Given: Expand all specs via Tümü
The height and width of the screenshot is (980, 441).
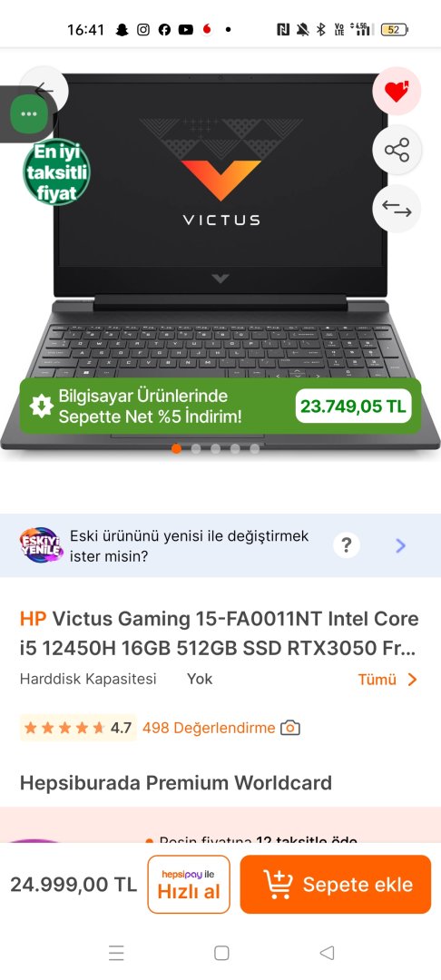Looking at the screenshot, I should [387, 680].
